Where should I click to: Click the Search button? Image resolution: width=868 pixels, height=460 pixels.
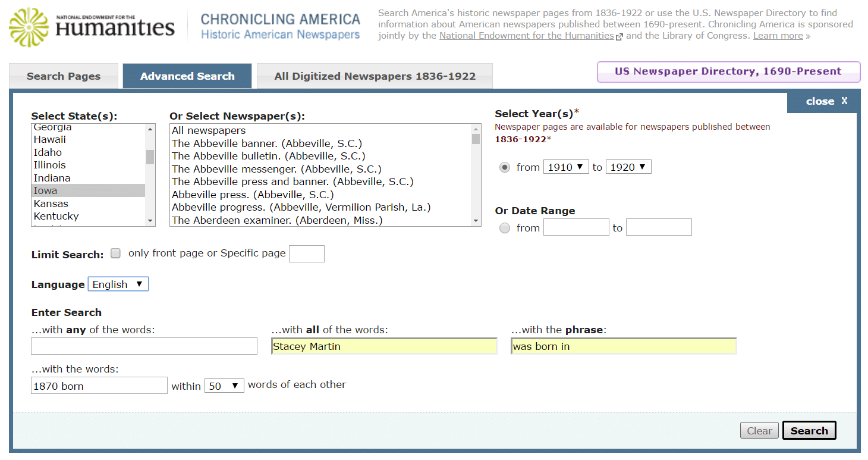(809, 431)
